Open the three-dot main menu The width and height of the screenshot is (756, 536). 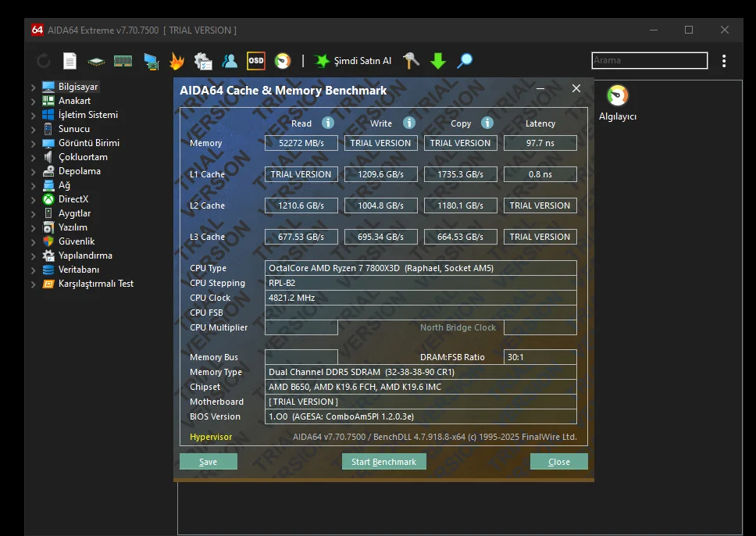pyautogui.click(x=724, y=61)
